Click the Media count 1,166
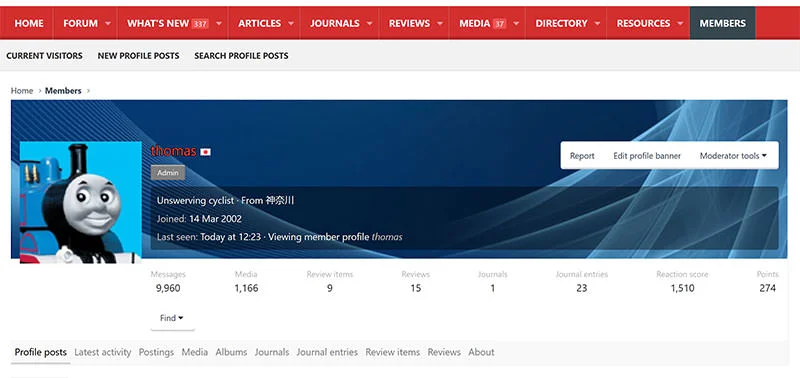 point(246,288)
